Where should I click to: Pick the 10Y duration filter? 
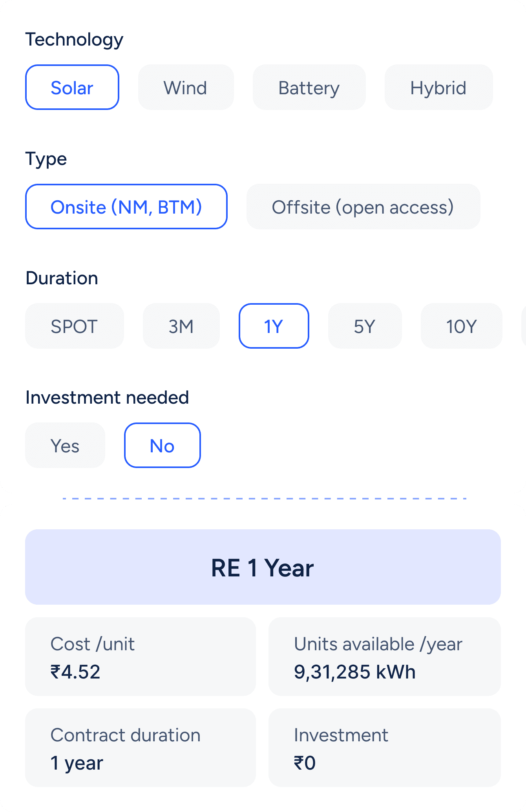461,326
